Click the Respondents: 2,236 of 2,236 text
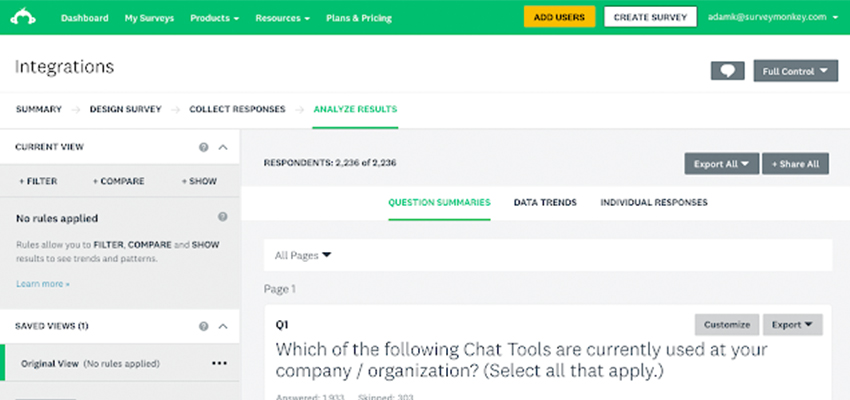 (x=330, y=163)
